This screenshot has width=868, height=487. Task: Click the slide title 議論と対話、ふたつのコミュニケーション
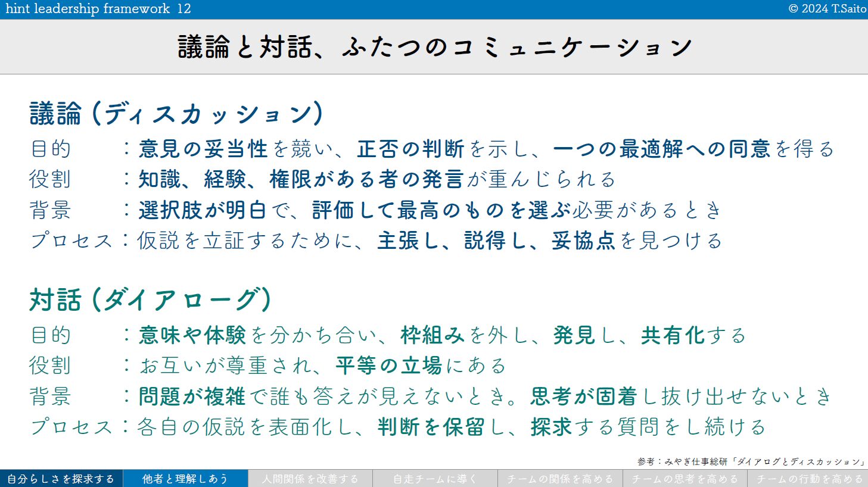435,47
